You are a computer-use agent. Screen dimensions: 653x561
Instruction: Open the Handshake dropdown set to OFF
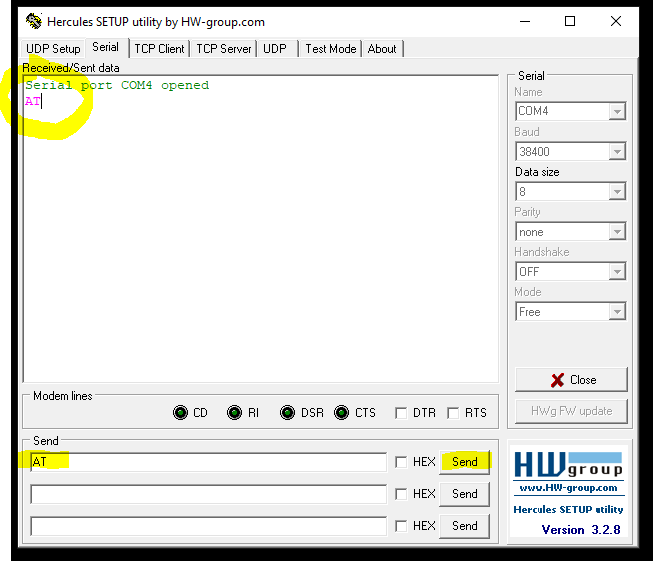tap(617, 272)
